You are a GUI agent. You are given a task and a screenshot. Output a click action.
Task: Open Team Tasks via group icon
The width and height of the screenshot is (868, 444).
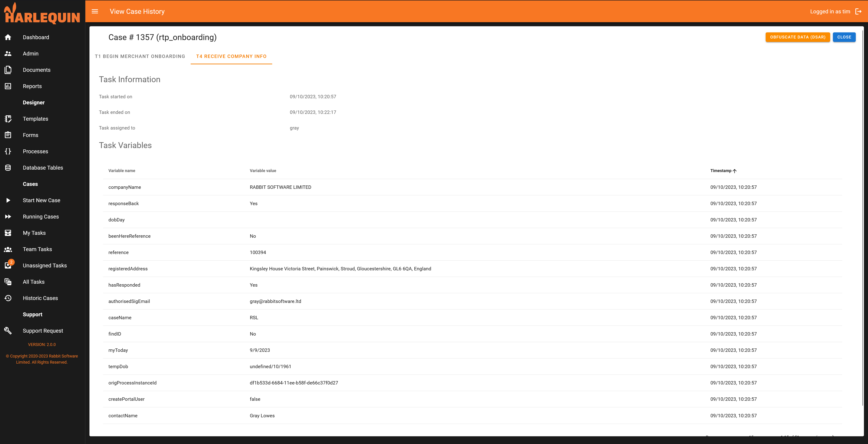pos(8,249)
